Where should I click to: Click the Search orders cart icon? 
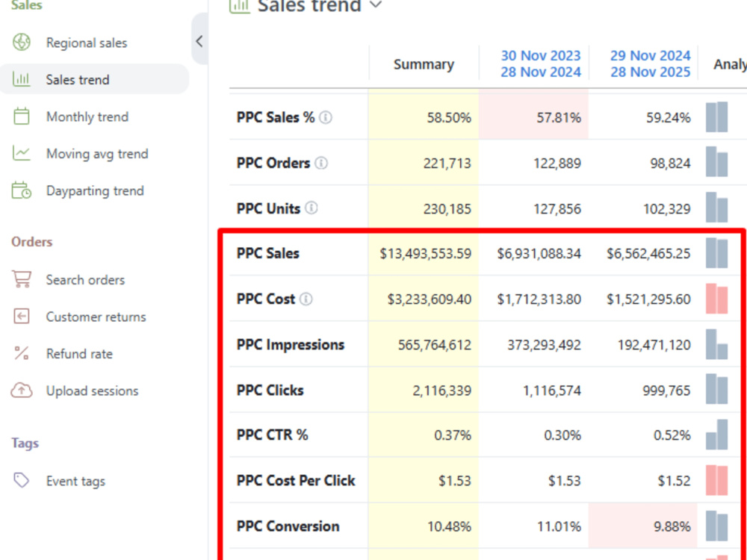pyautogui.click(x=22, y=279)
